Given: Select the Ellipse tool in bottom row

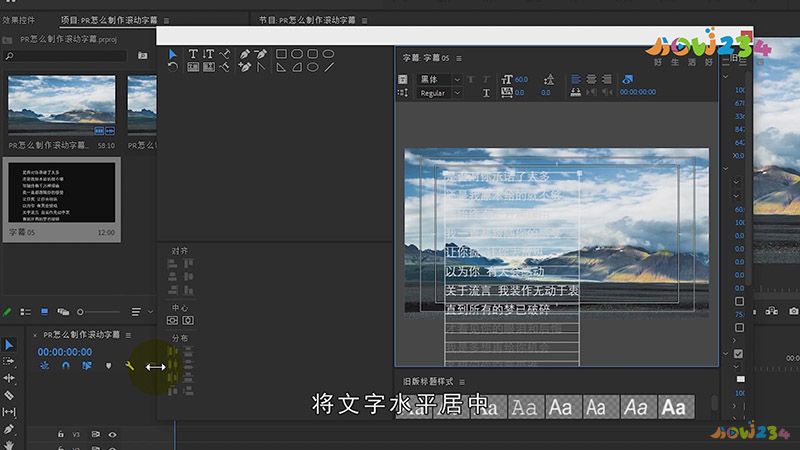Looking at the screenshot, I should pyautogui.click(x=313, y=67).
